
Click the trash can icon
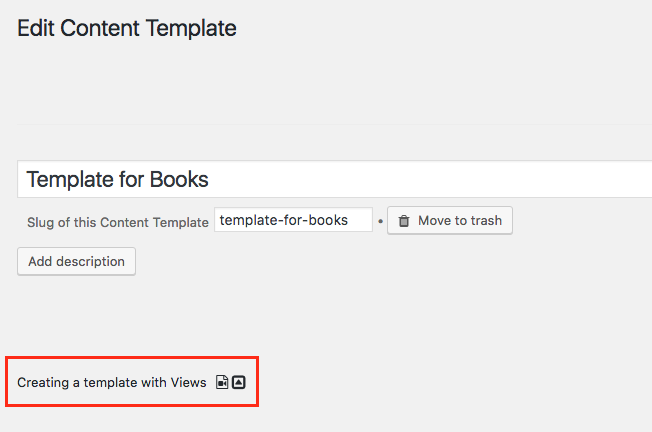[404, 221]
